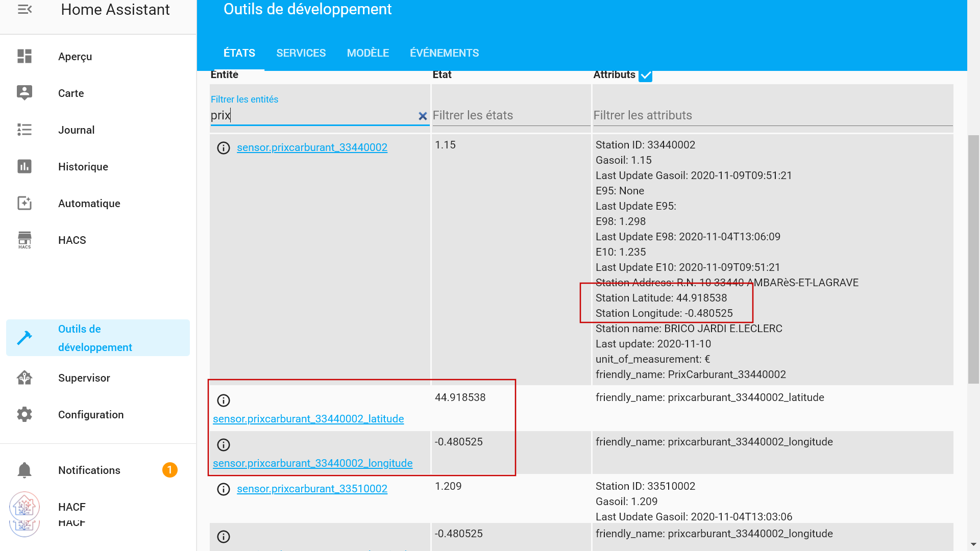980x551 pixels.
Task: Open the HACS store icon
Action: point(24,240)
